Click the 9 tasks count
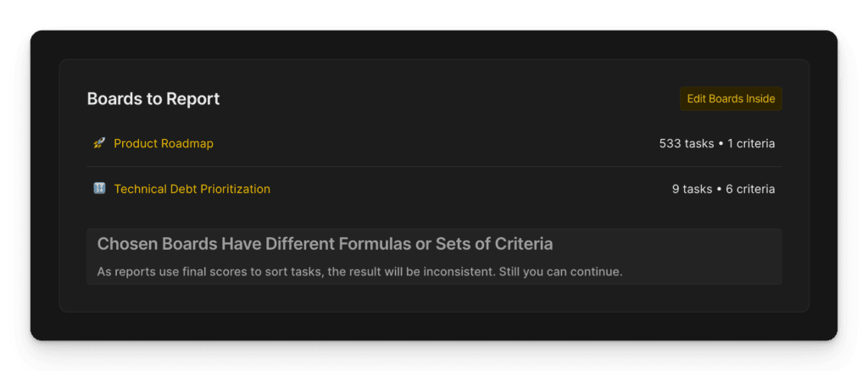Screen dimensions: 868x371 692,189
